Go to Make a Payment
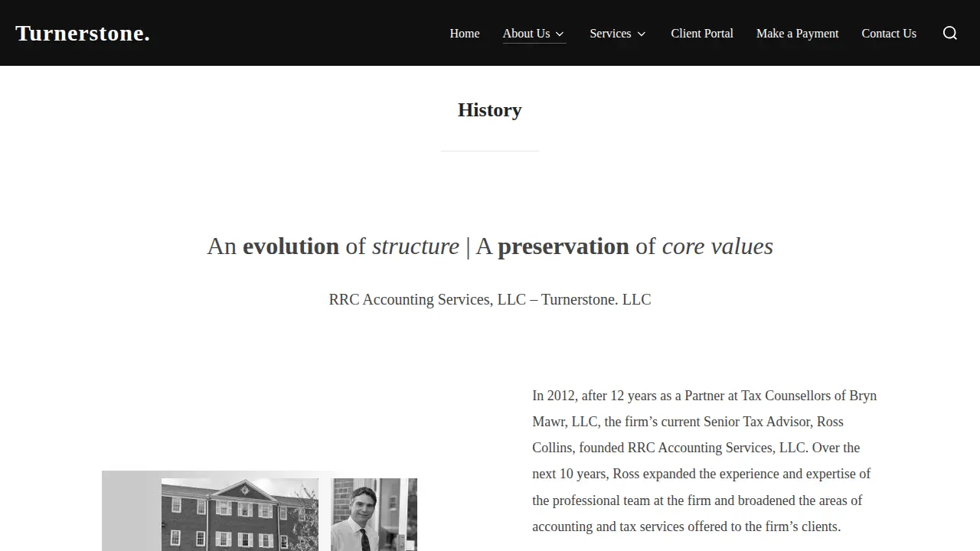This screenshot has height=551, width=980. pos(797,33)
